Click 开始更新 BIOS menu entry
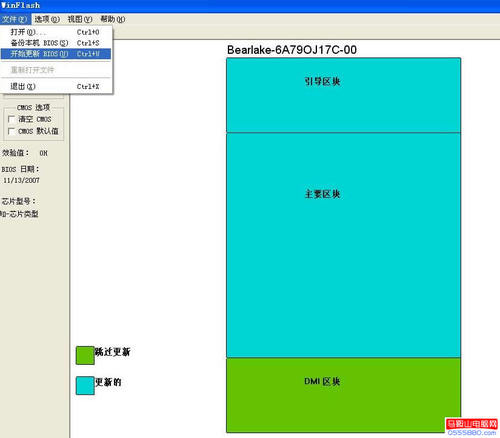 (x=56, y=54)
